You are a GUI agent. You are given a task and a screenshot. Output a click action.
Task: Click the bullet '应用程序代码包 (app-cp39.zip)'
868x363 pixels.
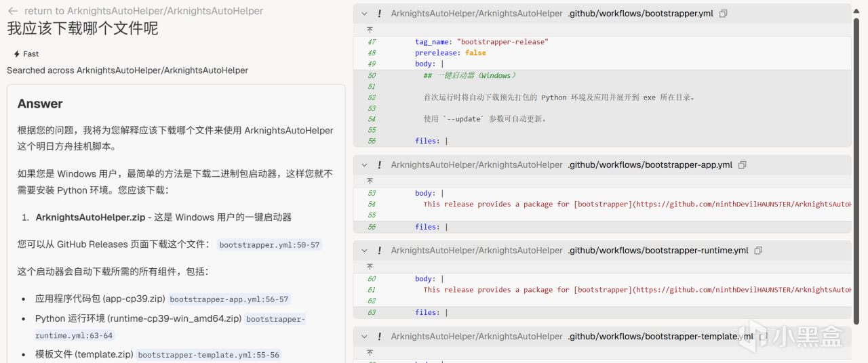[x=100, y=299]
